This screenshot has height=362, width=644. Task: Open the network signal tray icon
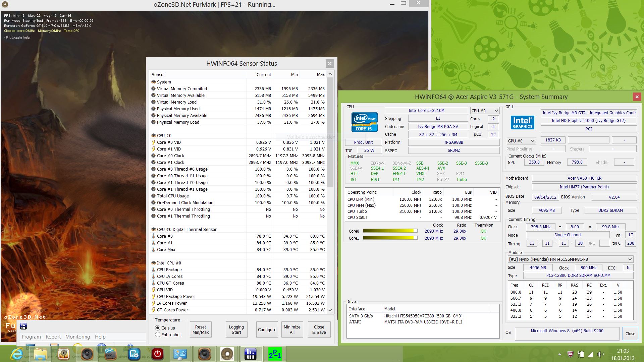(590, 354)
